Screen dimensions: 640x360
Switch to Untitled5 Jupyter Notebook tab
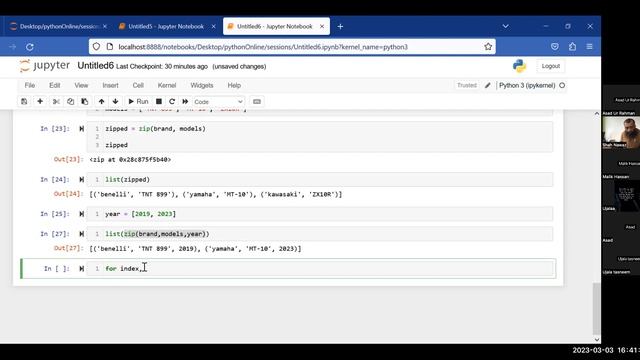pos(166,27)
